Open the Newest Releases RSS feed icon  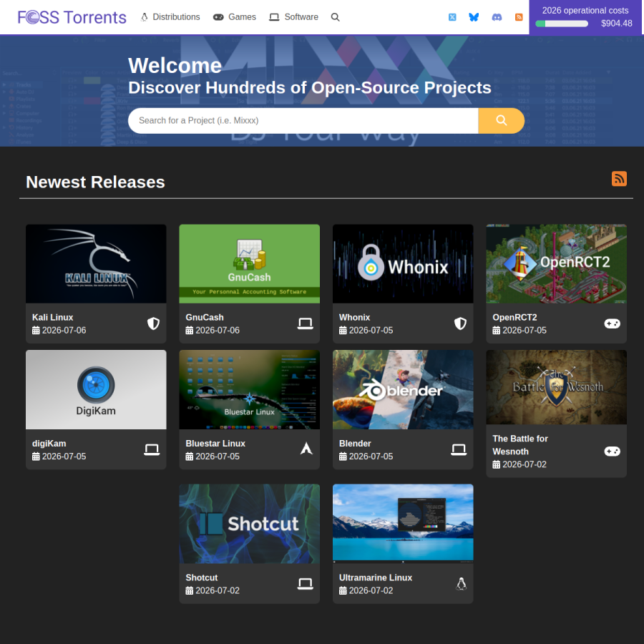(619, 179)
